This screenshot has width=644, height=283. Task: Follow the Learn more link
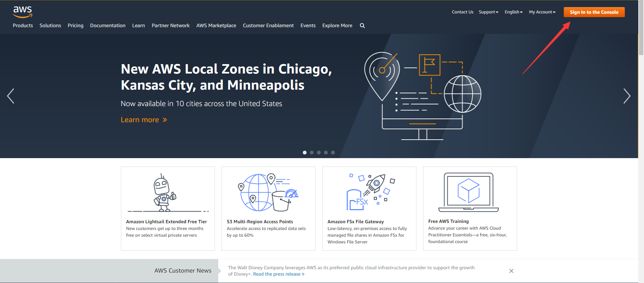(x=144, y=120)
